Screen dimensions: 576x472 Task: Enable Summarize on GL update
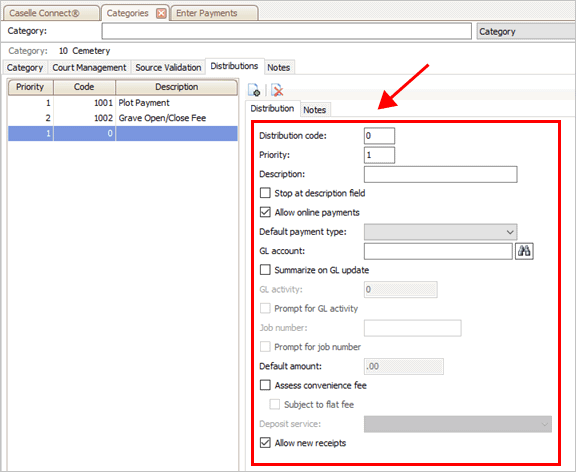click(265, 270)
